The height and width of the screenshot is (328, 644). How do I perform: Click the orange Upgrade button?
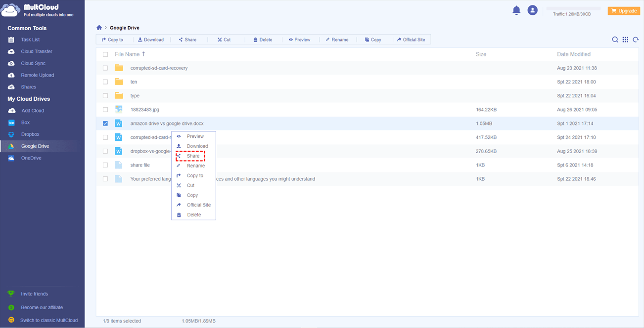coord(623,11)
